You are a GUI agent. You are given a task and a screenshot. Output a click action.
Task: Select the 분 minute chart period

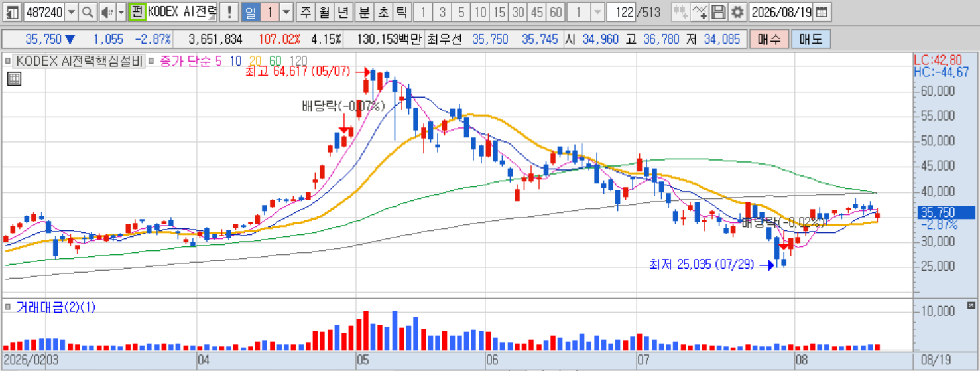coord(365,12)
